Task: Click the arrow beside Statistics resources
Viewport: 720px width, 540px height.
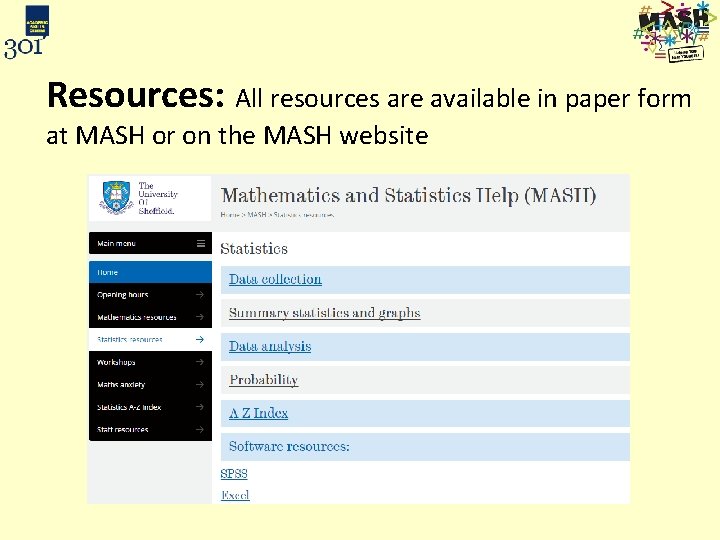Action: (x=200, y=339)
